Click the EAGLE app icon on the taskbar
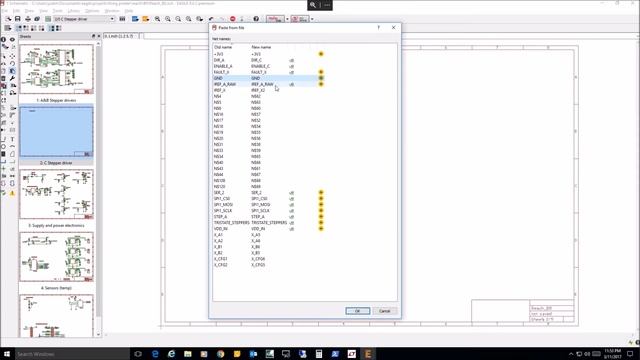 [x=368, y=354]
